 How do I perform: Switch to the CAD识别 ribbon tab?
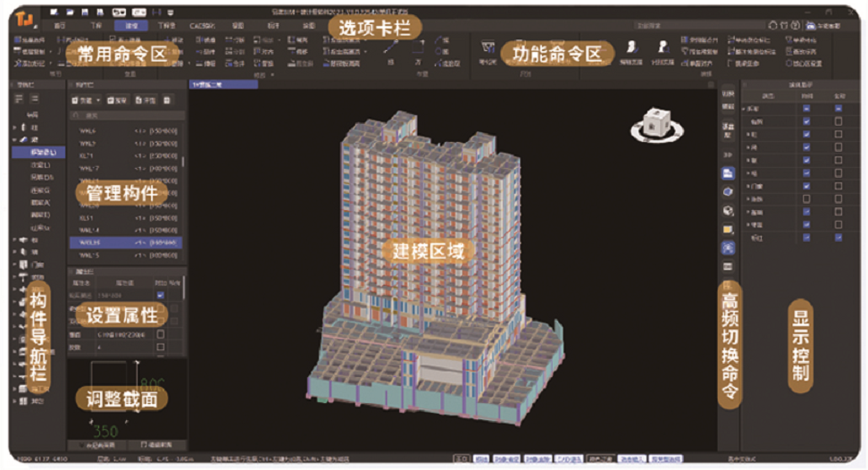[x=203, y=27]
